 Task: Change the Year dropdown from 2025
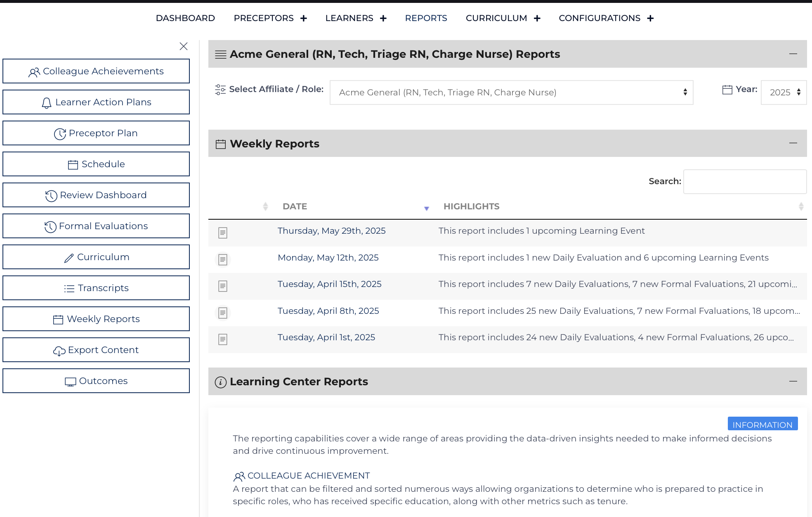pyautogui.click(x=783, y=92)
